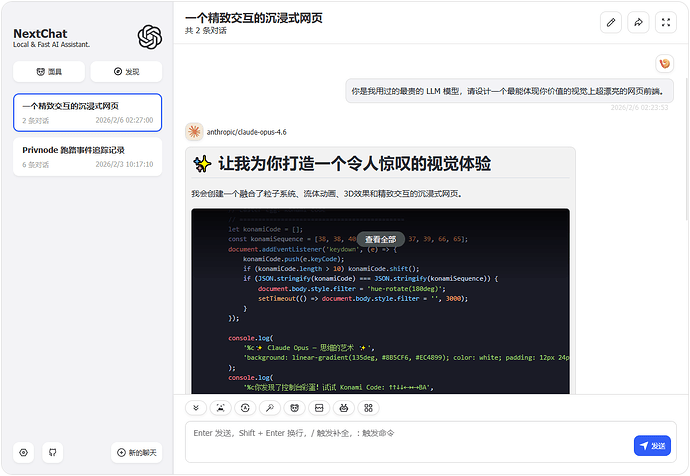Screen dimensions: 690x476
Task: Click the upload image icon above the input
Action: tap(220, 408)
